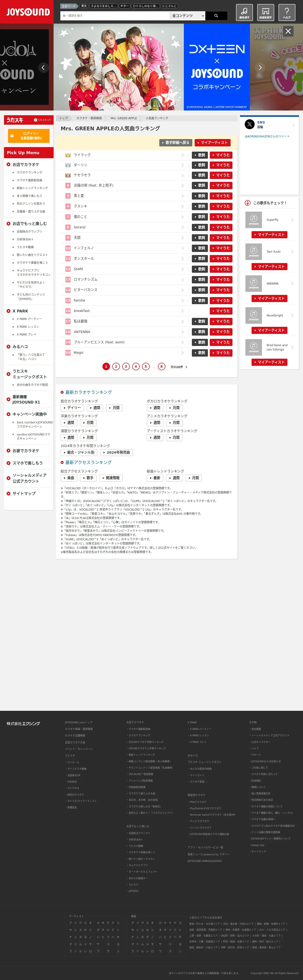This screenshot has height=980, width=303.
Task: Click @AORINGOHUZINさんのツイート link
Action: pyautogui.click(x=267, y=136)
